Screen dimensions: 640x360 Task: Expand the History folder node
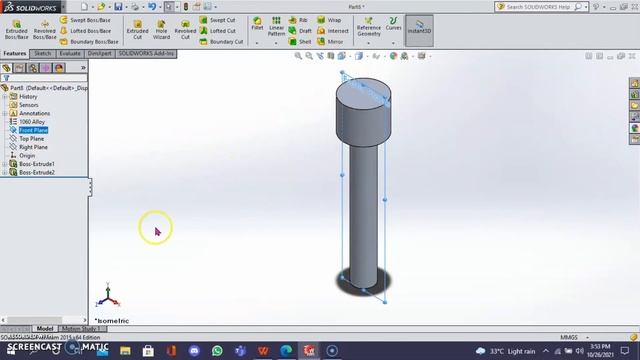(x=4, y=97)
